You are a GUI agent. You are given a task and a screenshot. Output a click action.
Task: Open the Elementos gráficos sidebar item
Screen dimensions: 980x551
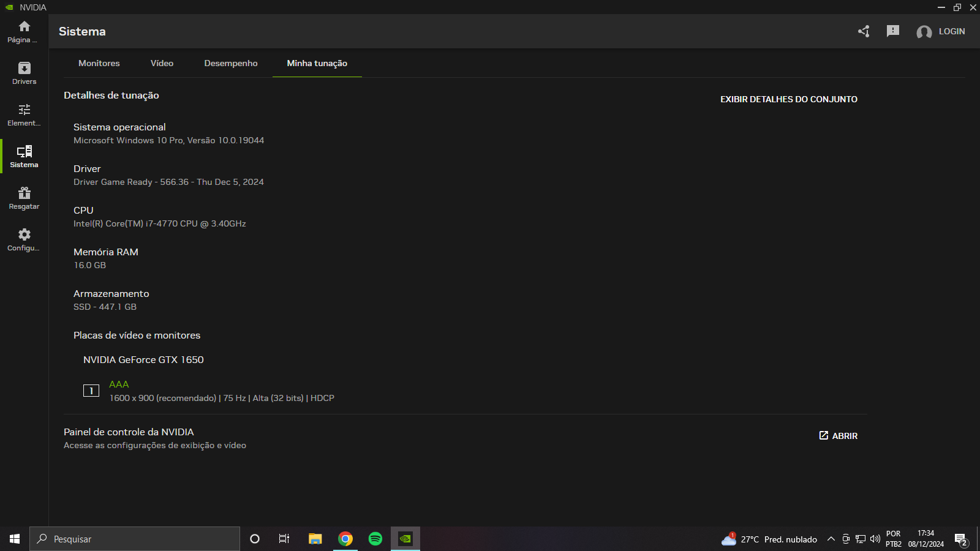24,115
